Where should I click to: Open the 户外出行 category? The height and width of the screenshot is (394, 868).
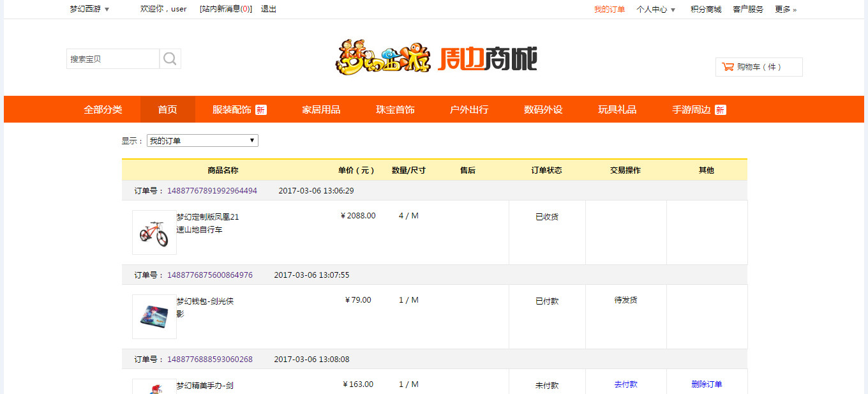[x=469, y=109]
